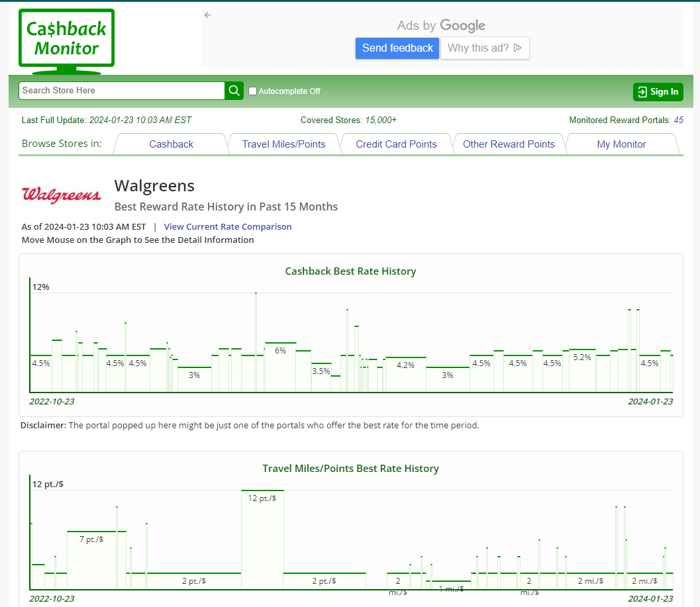Go to the My Monitor tab
700x607 pixels.
pyautogui.click(x=621, y=144)
